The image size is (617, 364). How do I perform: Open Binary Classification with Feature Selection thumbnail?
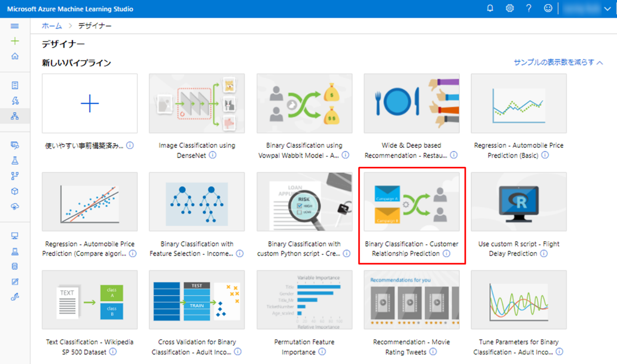(x=197, y=201)
